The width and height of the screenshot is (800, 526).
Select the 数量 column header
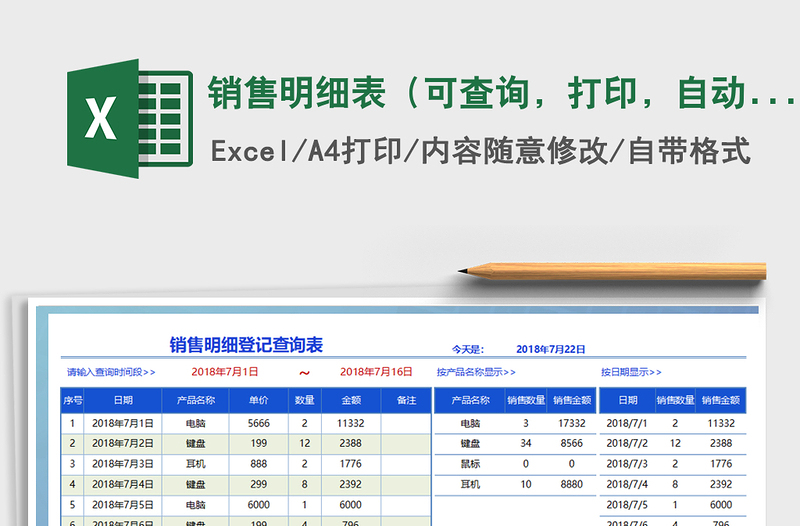point(305,400)
